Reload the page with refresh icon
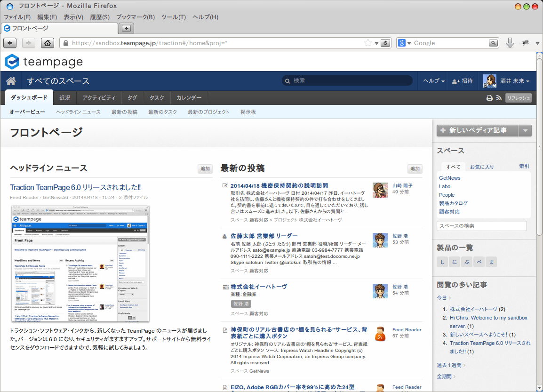The image size is (543, 392). (x=385, y=43)
